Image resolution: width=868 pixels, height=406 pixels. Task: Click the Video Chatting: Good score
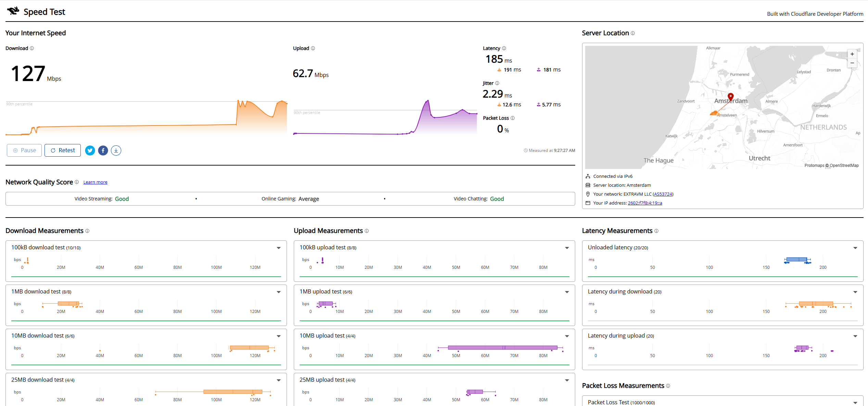pyautogui.click(x=479, y=199)
